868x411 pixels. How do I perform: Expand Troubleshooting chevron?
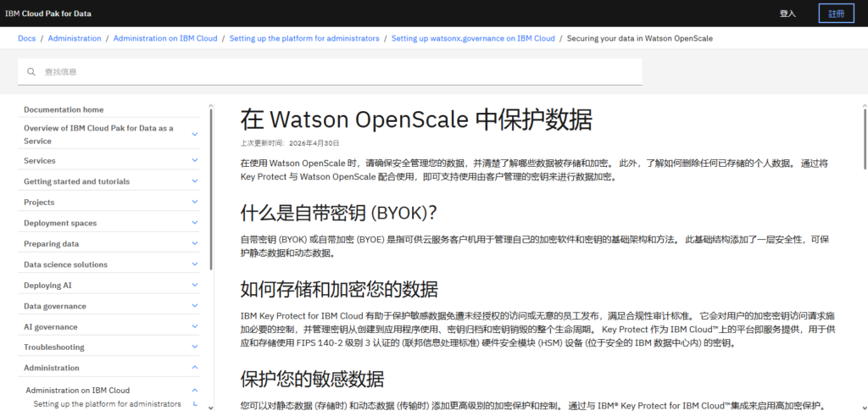(x=194, y=347)
